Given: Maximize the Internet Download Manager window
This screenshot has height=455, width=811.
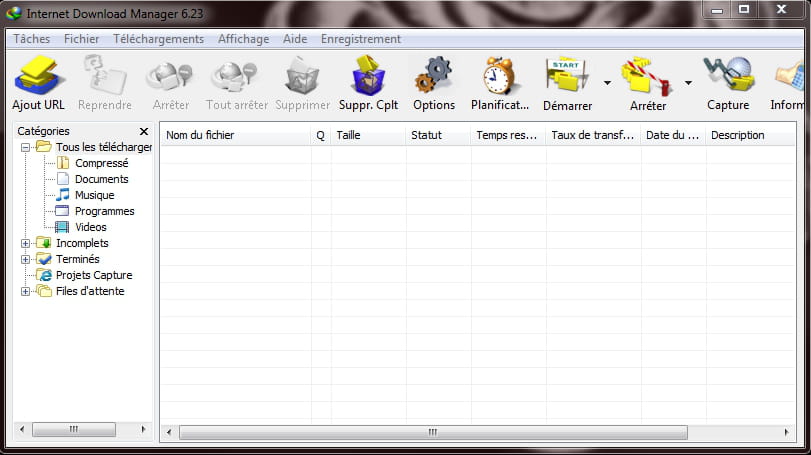Looking at the screenshot, I should [x=744, y=9].
